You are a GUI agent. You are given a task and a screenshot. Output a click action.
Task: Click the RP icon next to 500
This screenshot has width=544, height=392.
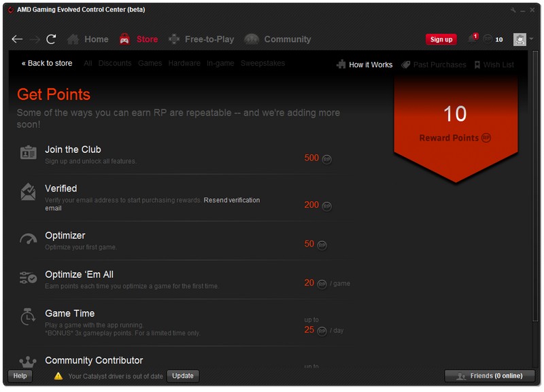click(326, 159)
